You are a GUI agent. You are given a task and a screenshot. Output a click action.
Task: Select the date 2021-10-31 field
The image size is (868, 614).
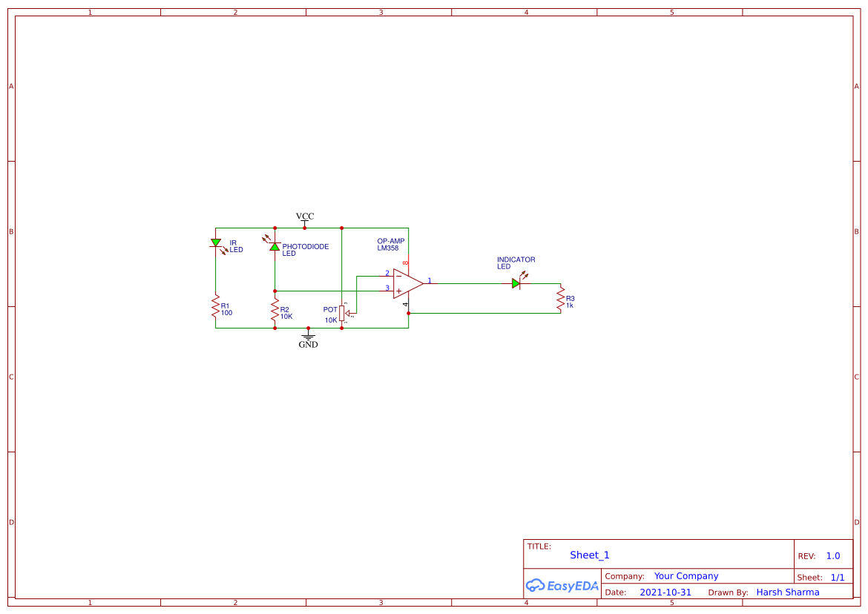pos(665,592)
